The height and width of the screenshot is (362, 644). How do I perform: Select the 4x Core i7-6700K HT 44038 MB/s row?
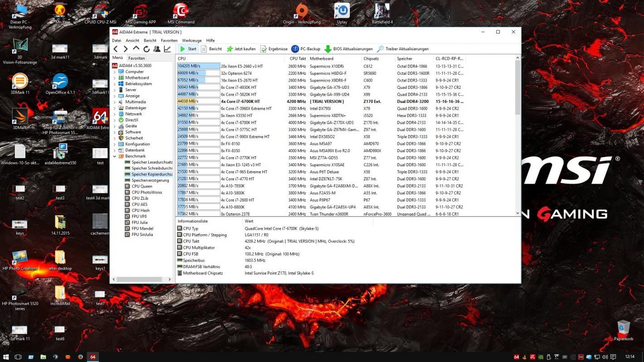click(x=321, y=101)
